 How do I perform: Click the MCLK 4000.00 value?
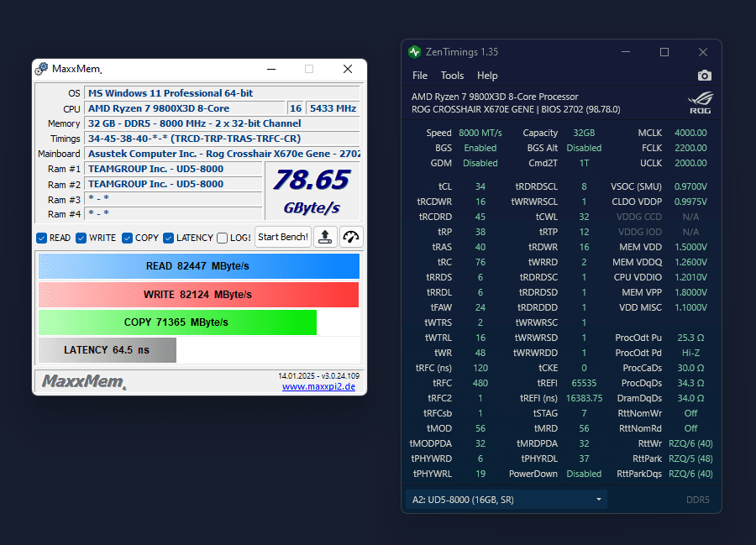691,133
